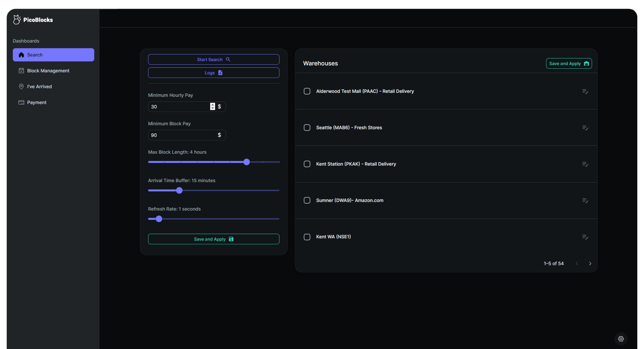Select the Seattle (MAB6) Fresh Stores checkbox
644x349 pixels.
[307, 127]
